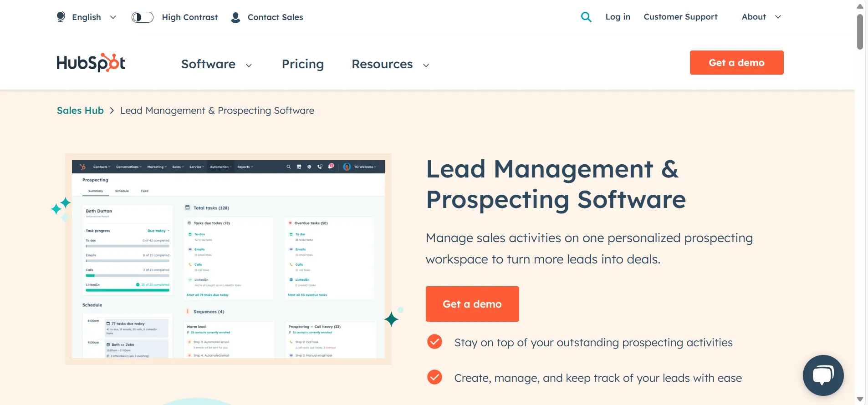The image size is (868, 405).
Task: Click the HubSpot logo
Action: tap(91, 63)
